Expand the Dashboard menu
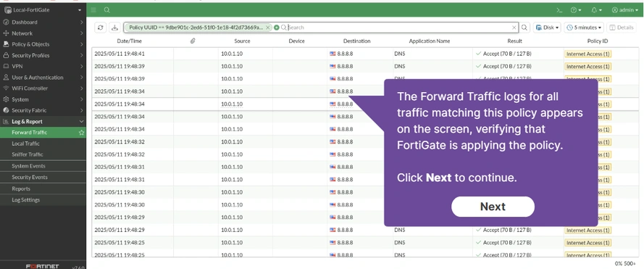 pos(43,22)
